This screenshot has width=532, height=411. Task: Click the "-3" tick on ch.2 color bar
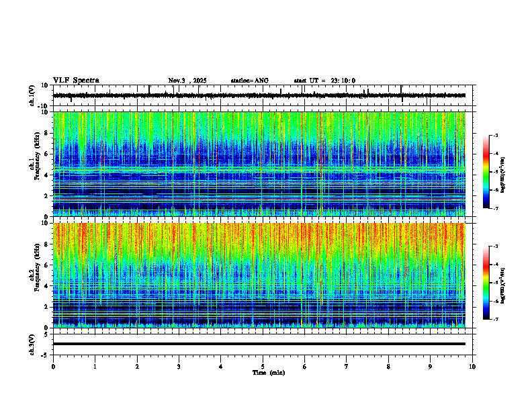point(495,246)
